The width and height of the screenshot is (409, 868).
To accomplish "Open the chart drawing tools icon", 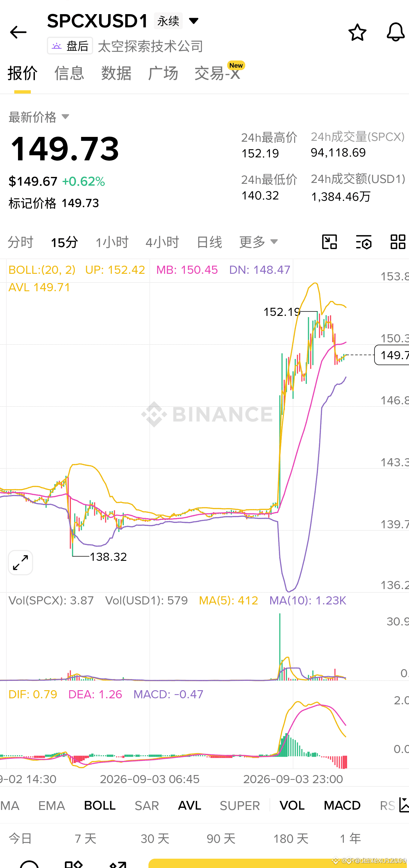I will [330, 242].
